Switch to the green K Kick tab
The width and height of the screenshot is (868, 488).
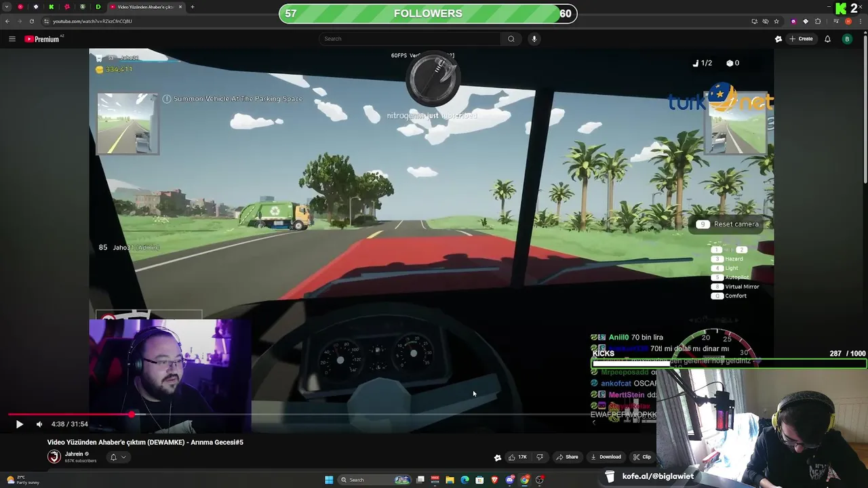[x=52, y=7]
